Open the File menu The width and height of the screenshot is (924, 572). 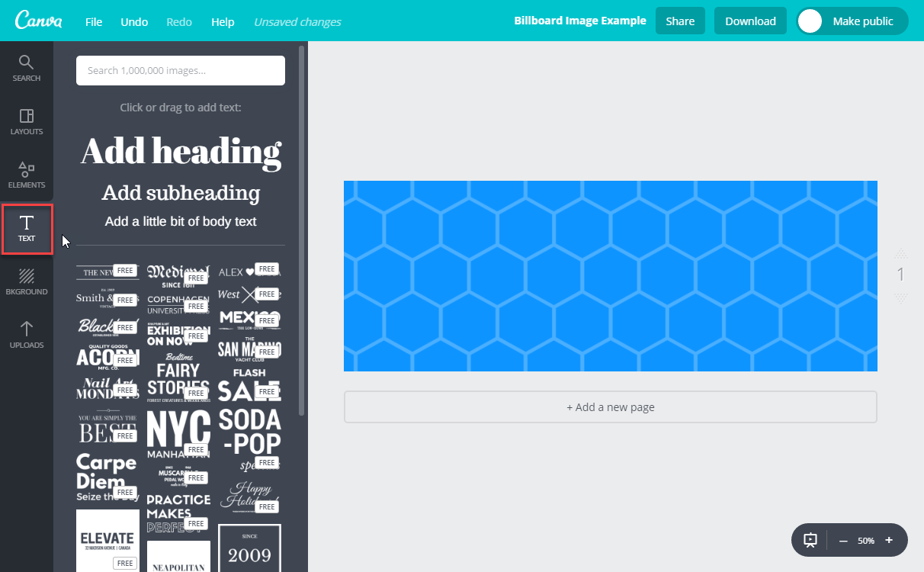coord(94,21)
